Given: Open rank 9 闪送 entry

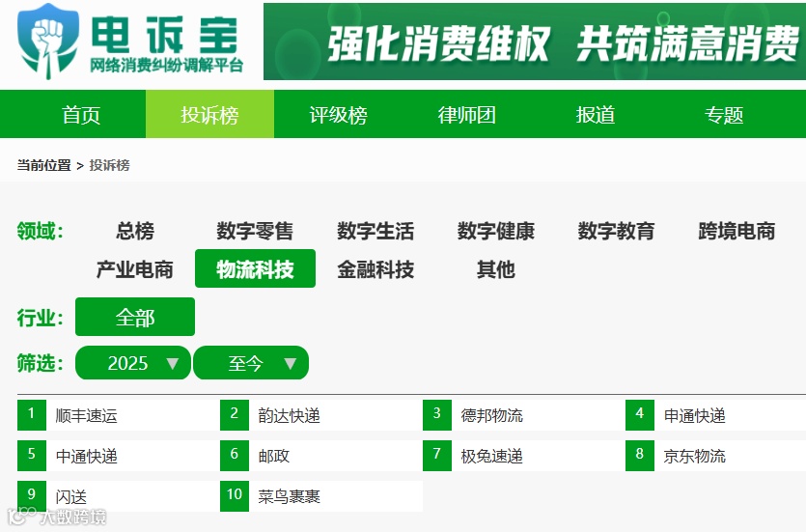Looking at the screenshot, I should tap(119, 496).
